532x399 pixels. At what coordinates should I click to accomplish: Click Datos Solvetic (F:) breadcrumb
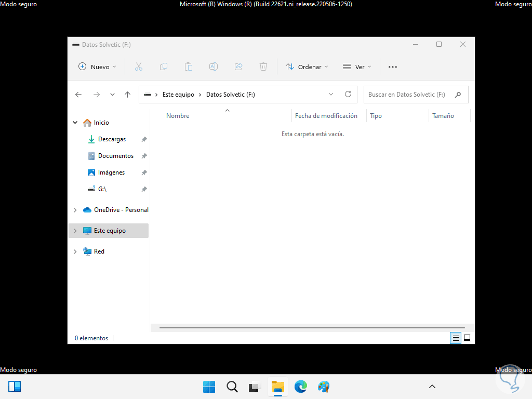[x=230, y=95]
